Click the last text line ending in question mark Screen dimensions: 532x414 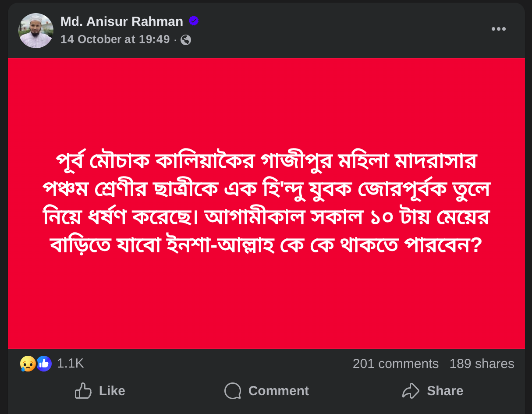pyautogui.click(x=266, y=246)
